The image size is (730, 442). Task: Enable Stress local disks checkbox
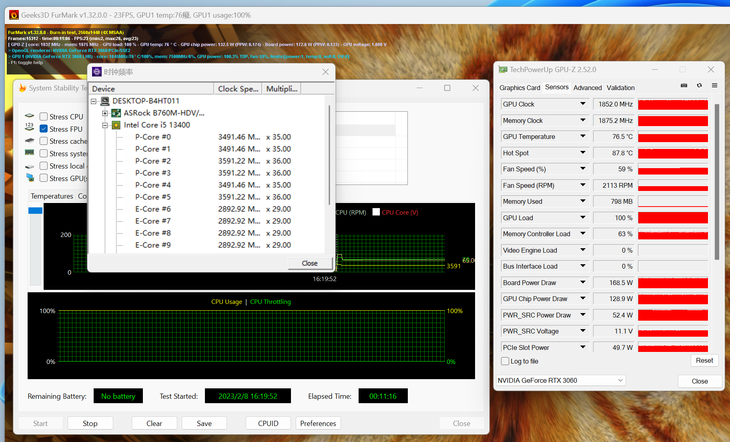point(44,166)
